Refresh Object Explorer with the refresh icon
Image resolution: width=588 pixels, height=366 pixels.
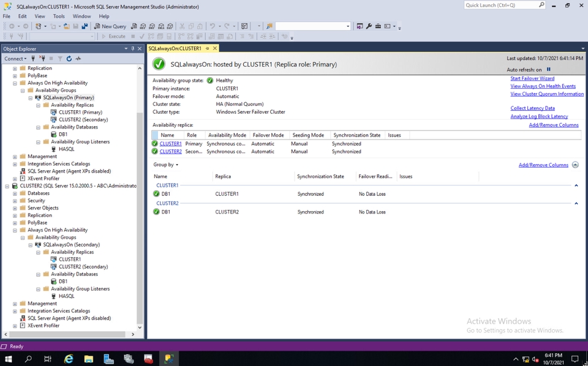click(x=69, y=59)
